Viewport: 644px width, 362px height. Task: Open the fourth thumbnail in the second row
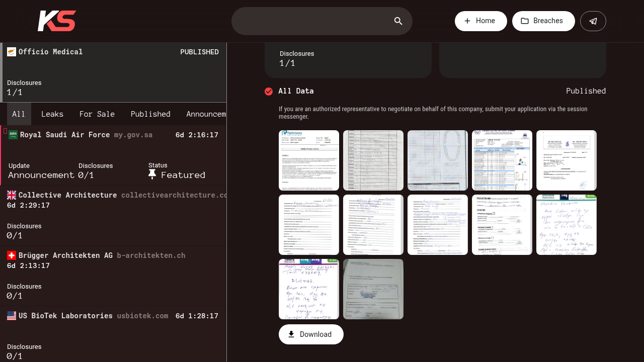(502, 225)
